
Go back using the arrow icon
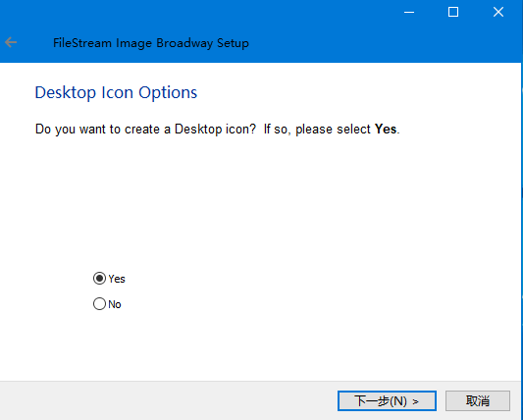pyautogui.click(x=11, y=42)
